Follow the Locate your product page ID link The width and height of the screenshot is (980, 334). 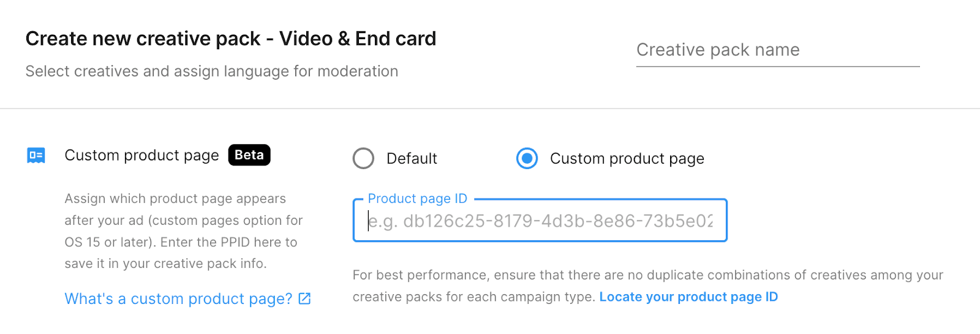coord(688,297)
